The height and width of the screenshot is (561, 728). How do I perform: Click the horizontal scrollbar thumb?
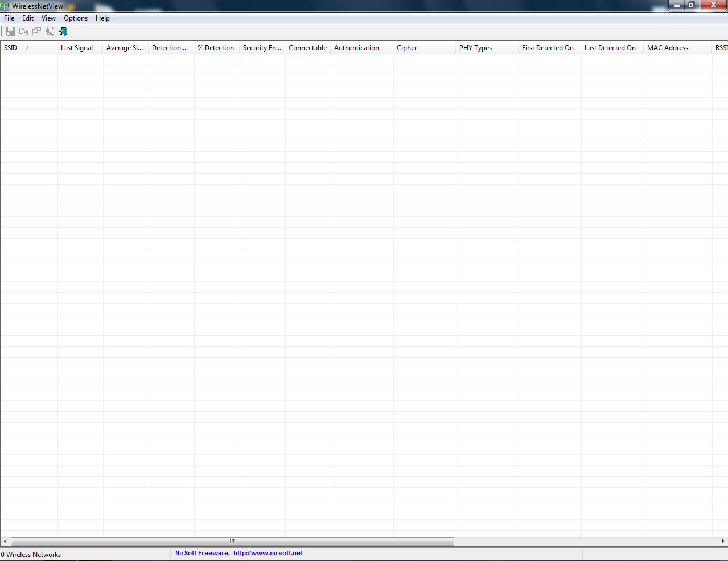click(x=232, y=541)
